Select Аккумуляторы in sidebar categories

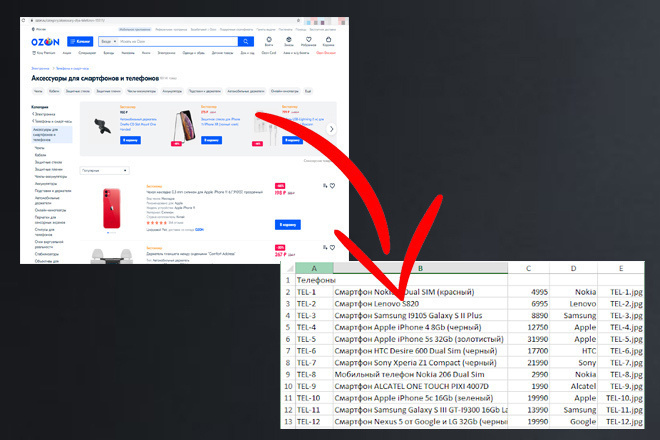(46, 184)
